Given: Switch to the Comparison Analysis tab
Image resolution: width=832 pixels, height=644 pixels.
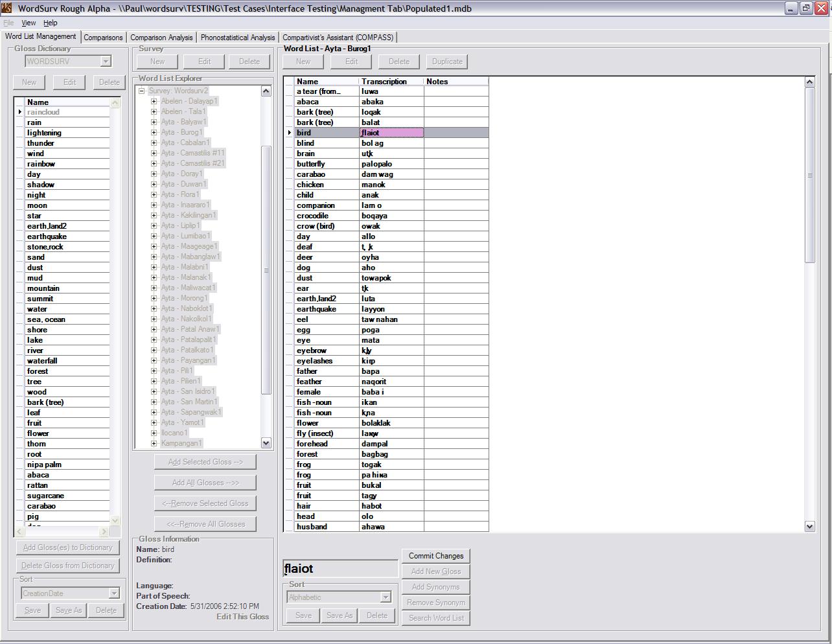Looking at the screenshot, I should (161, 38).
